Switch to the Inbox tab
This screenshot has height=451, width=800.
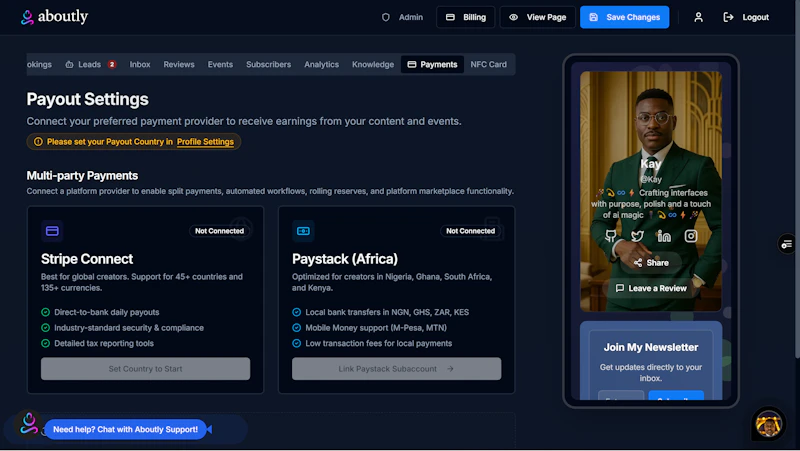coord(140,64)
